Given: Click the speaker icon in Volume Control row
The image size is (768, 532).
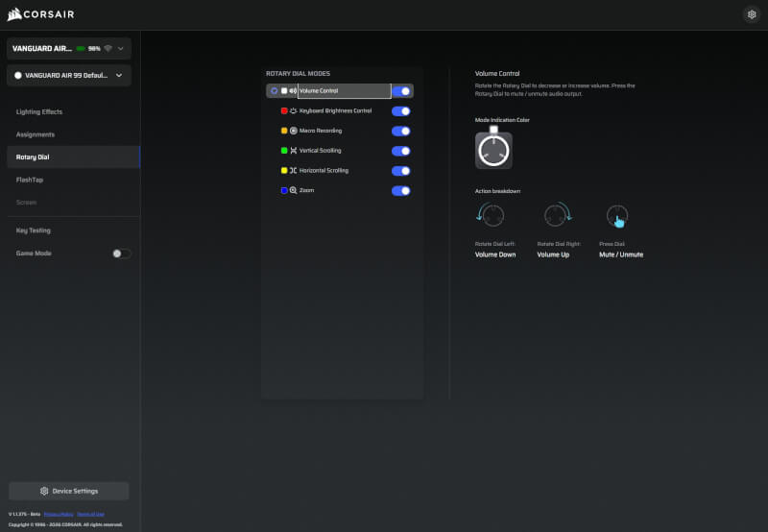Looking at the screenshot, I should coord(293,91).
